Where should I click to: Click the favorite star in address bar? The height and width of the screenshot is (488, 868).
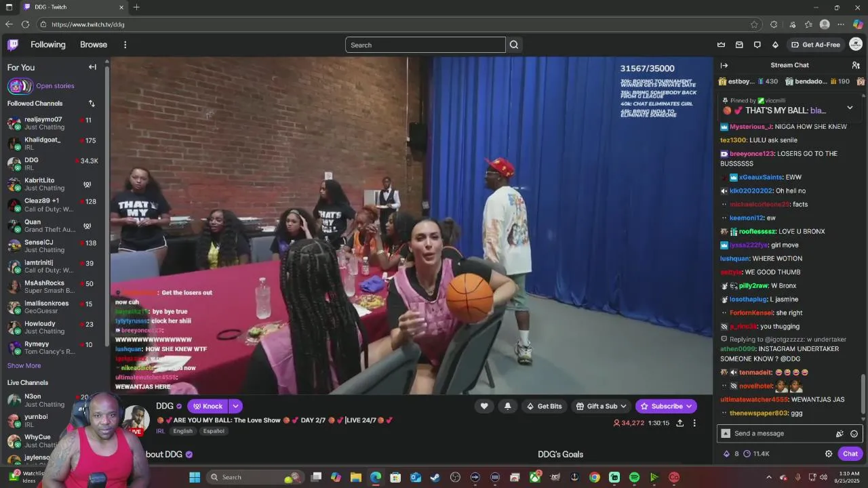pos(754,24)
